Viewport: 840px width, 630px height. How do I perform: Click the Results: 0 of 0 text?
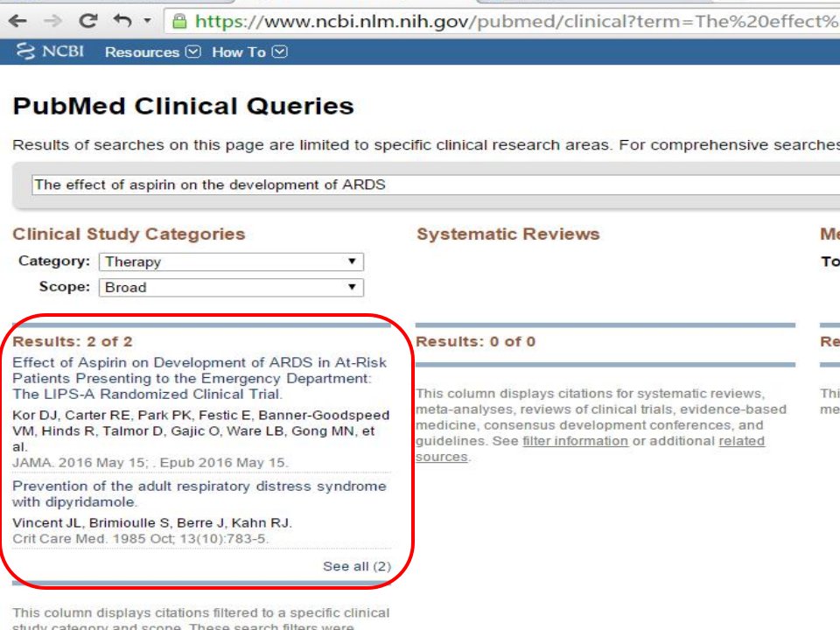coord(475,341)
